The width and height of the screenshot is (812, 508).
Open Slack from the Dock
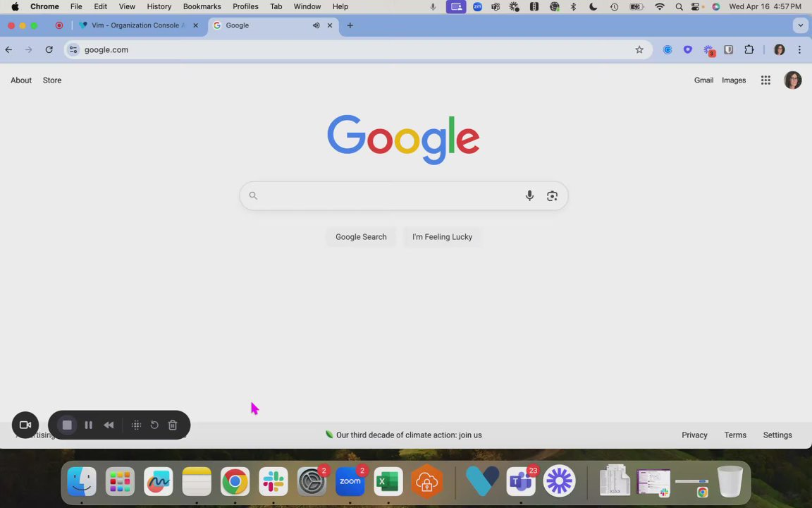click(x=273, y=482)
